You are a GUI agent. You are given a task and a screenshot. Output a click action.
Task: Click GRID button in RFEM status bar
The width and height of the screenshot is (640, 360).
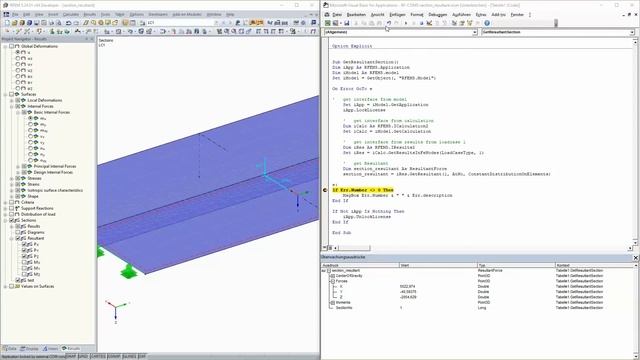click(x=83, y=357)
